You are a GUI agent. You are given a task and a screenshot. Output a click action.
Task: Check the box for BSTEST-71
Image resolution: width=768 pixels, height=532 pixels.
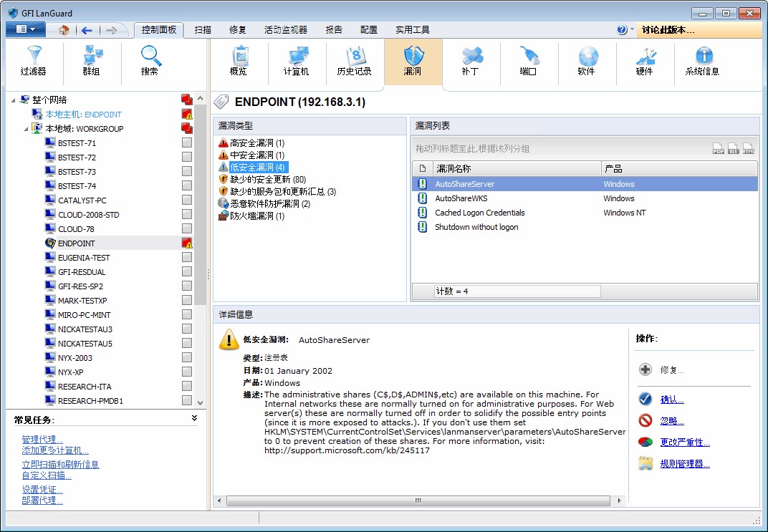[186, 142]
